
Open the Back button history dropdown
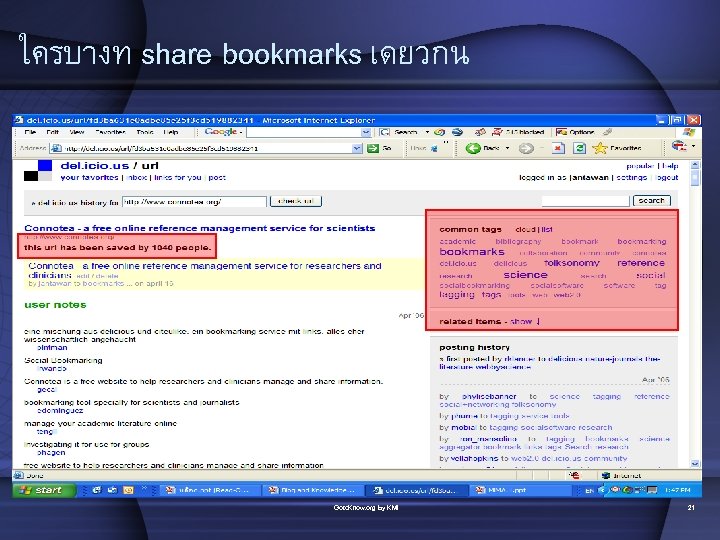click(x=507, y=148)
